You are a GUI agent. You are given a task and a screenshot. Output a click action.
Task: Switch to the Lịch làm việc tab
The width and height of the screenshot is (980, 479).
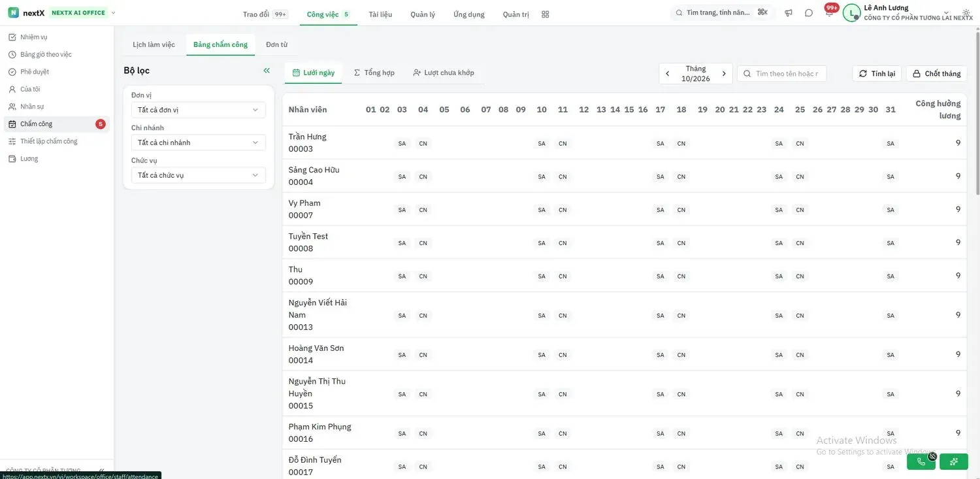coord(154,44)
